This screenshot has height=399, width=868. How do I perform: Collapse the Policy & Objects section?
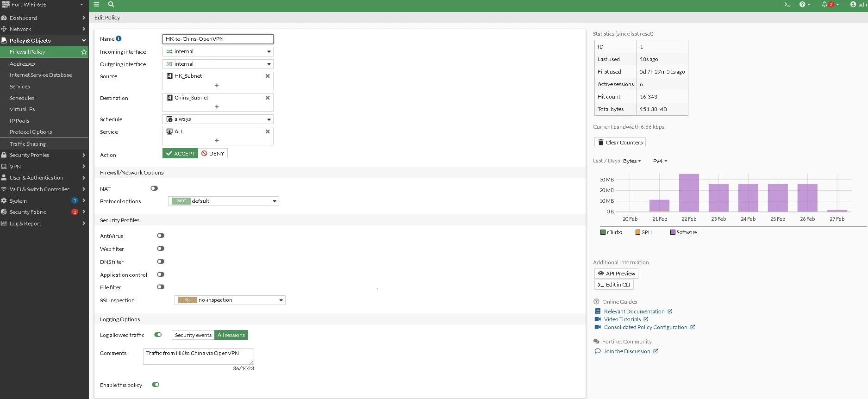(44, 40)
